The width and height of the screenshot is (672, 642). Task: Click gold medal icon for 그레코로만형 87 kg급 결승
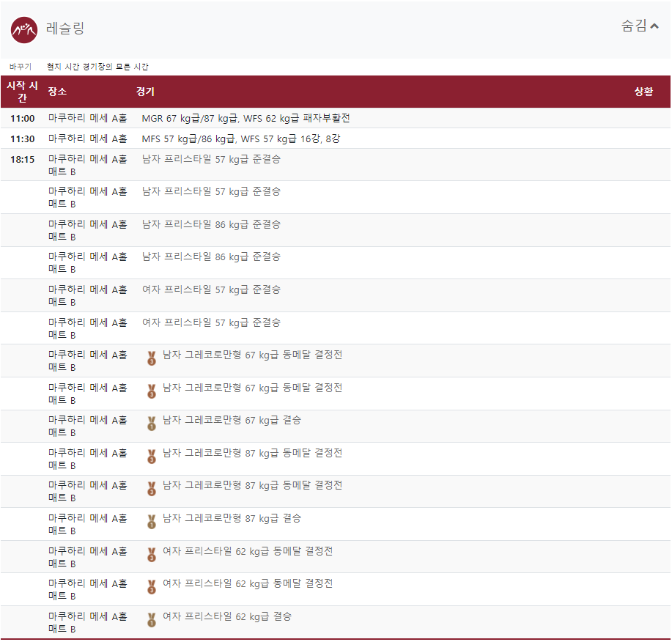click(152, 522)
